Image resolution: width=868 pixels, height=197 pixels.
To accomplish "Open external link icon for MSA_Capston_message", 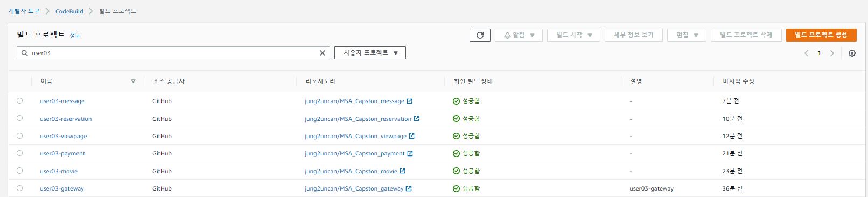I will click(410, 101).
